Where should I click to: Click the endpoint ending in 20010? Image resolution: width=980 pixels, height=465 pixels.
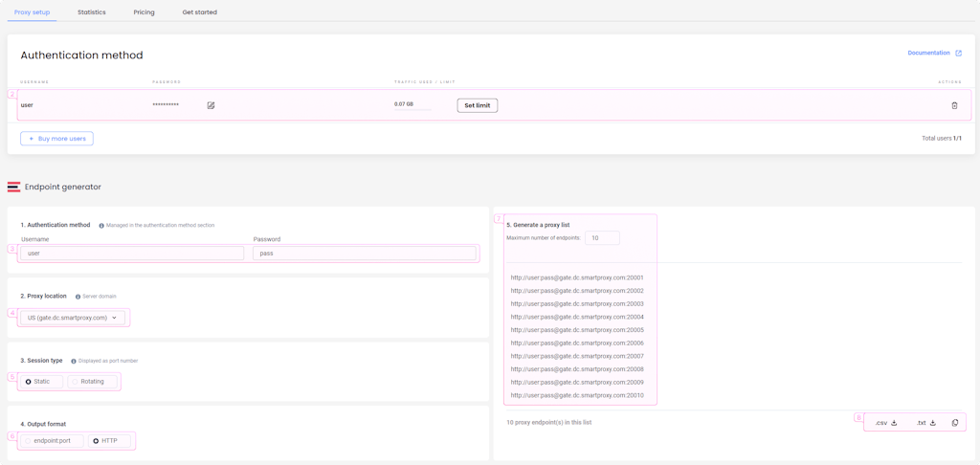[577, 395]
